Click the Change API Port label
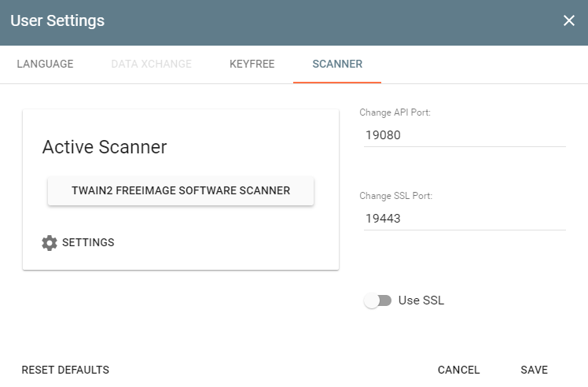This screenshot has width=588, height=387. [x=395, y=112]
